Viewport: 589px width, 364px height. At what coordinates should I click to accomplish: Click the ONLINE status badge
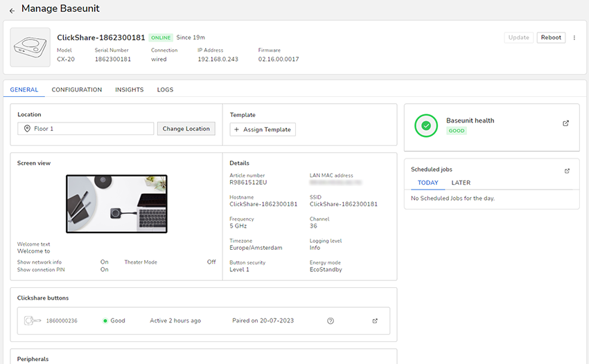[161, 37]
